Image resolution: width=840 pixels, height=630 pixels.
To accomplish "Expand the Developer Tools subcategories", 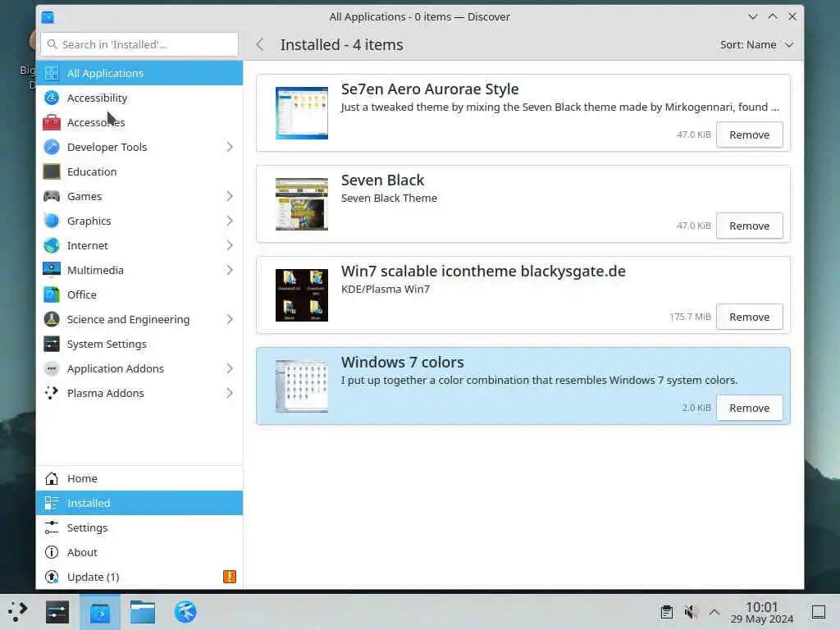I will [x=230, y=147].
